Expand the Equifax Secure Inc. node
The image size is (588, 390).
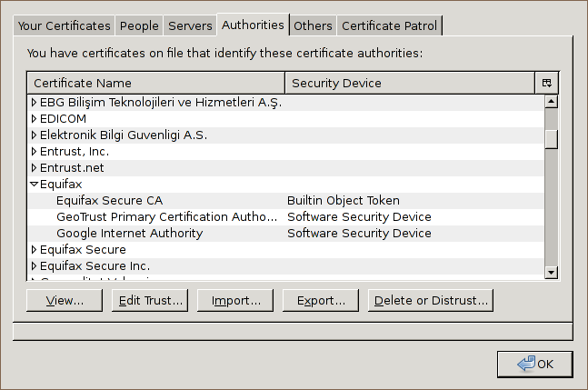pos(34,265)
